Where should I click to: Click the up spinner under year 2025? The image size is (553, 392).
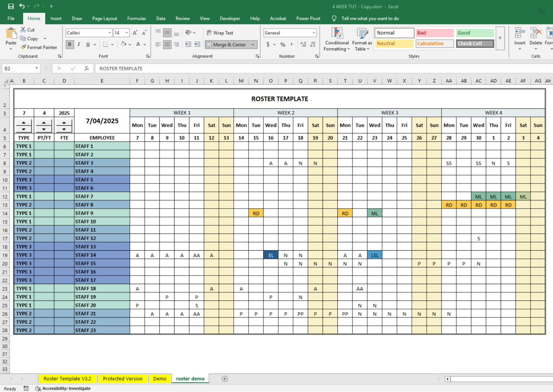[64, 123]
